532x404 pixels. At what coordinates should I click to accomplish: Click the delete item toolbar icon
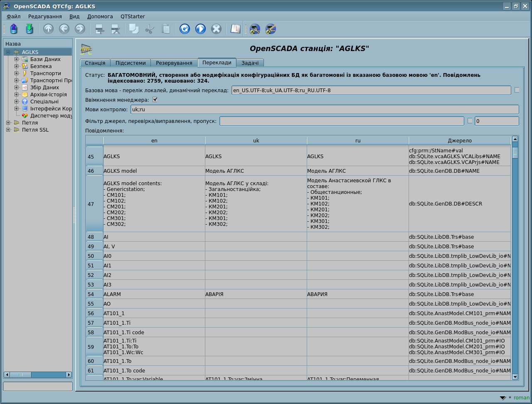pyautogui.click(x=115, y=29)
